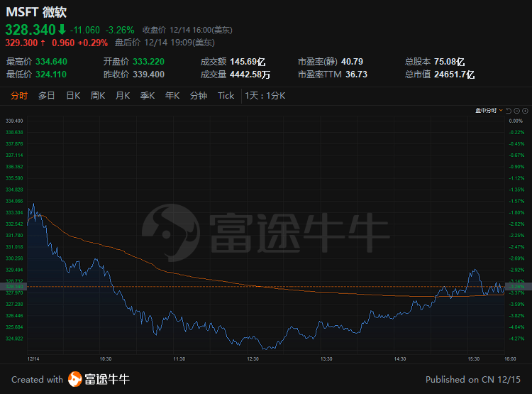
Task: Click the zoom in plus circle icon
Action: [525, 111]
